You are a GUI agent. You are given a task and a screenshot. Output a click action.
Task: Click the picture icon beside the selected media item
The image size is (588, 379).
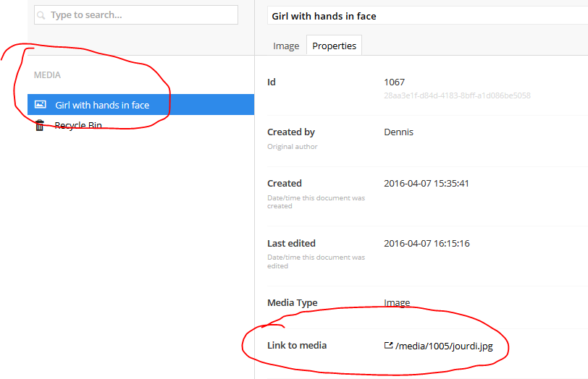tap(41, 105)
